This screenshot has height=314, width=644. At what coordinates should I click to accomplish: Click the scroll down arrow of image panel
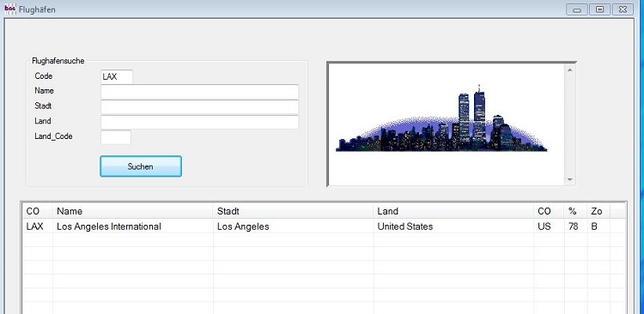point(569,179)
